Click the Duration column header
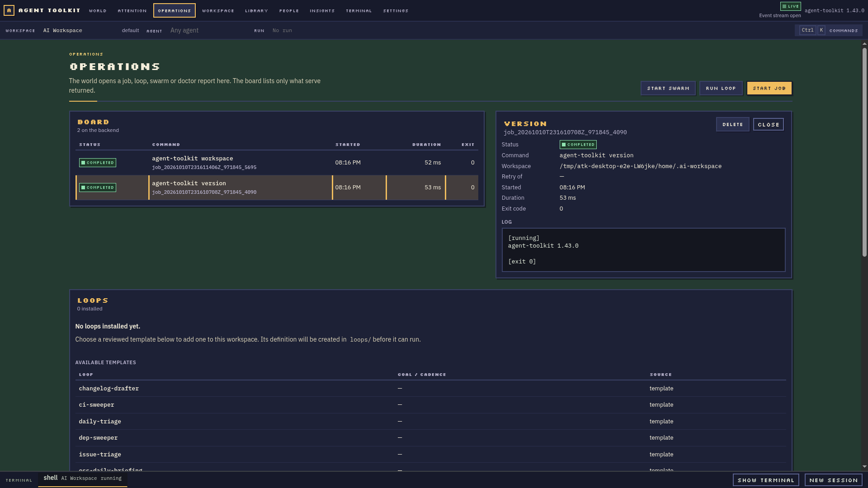Viewport: 868px width, 488px height. click(426, 145)
